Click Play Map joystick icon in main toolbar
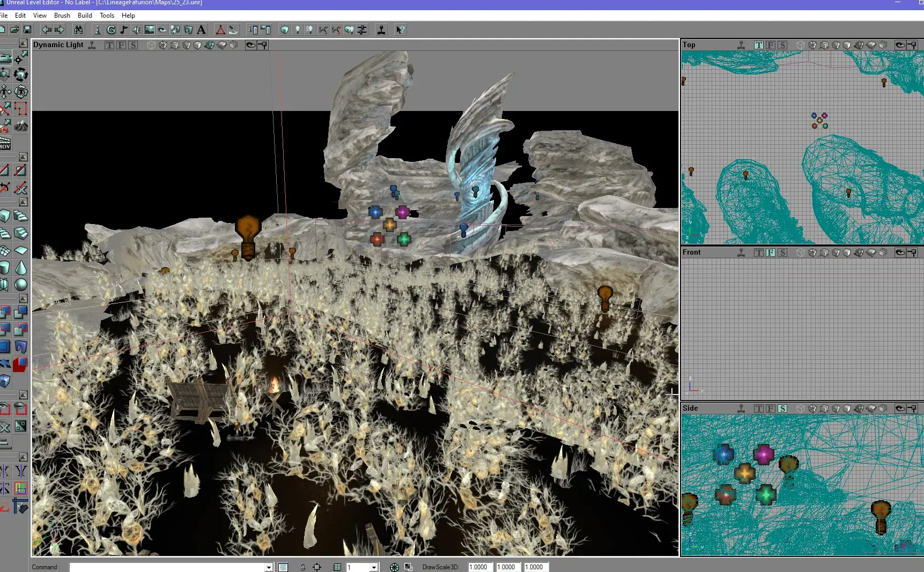 [381, 29]
